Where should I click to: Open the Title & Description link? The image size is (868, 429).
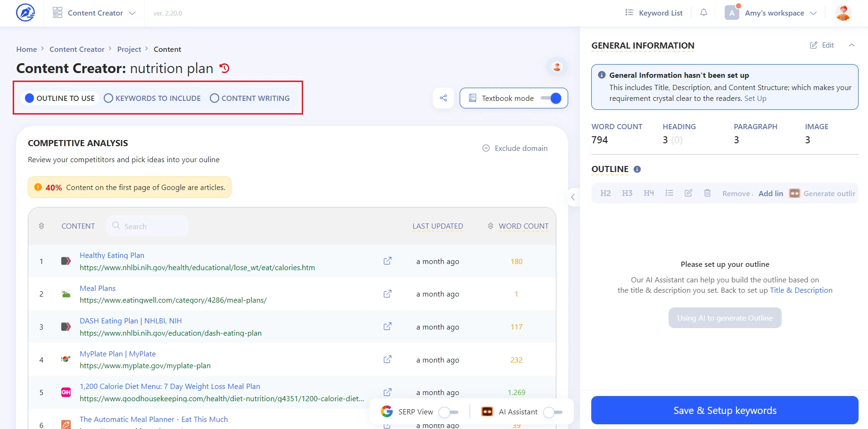coord(801,290)
